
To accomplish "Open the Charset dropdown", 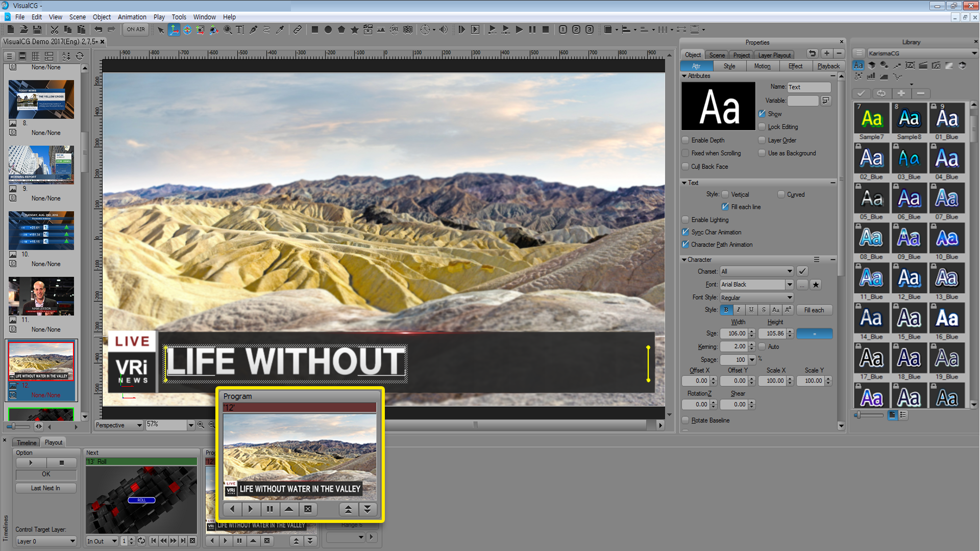I will tap(757, 271).
